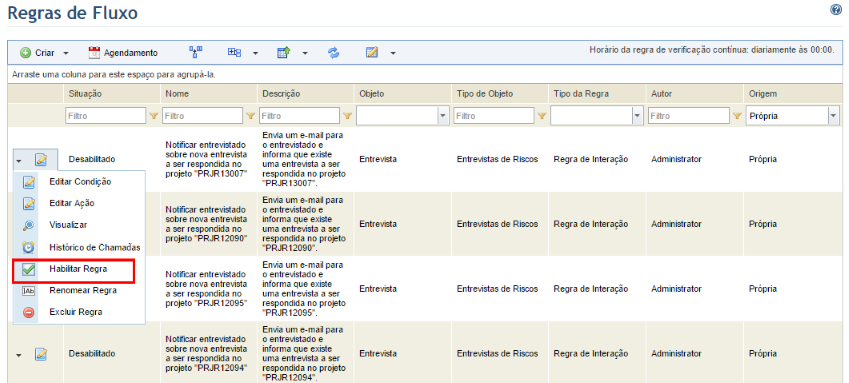
Task: Click the Ab icon beside Renomear Regra
Action: (x=29, y=291)
